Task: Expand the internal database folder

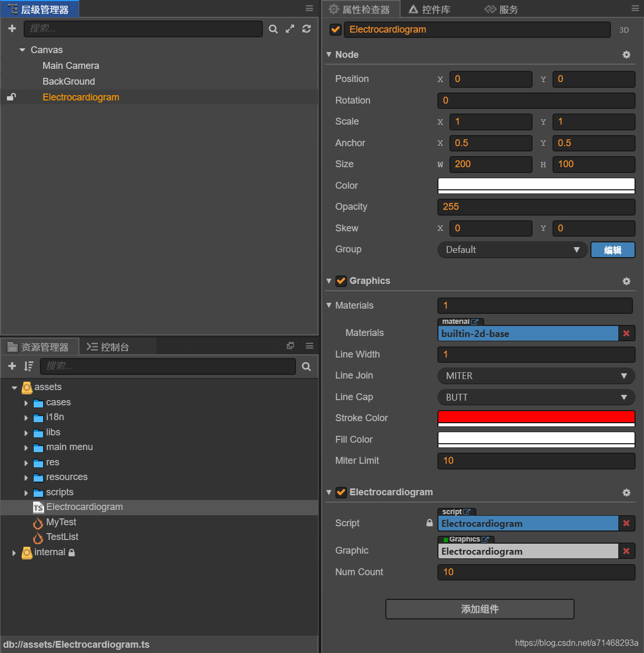Action: click(x=14, y=553)
